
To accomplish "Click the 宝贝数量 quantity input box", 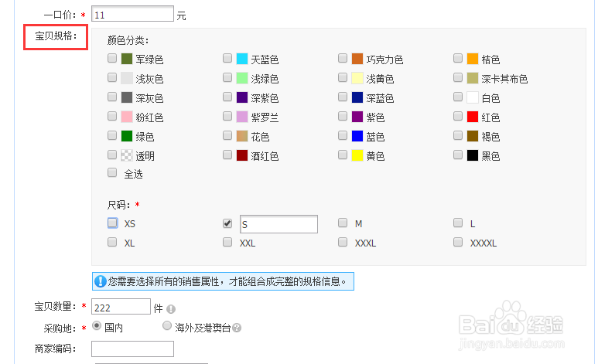I will coord(121,307).
